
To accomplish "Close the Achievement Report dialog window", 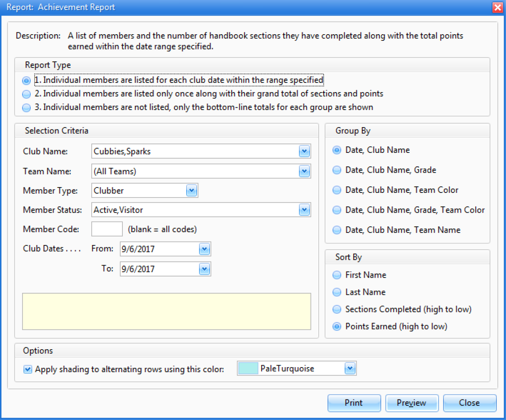I will click(497, 7).
